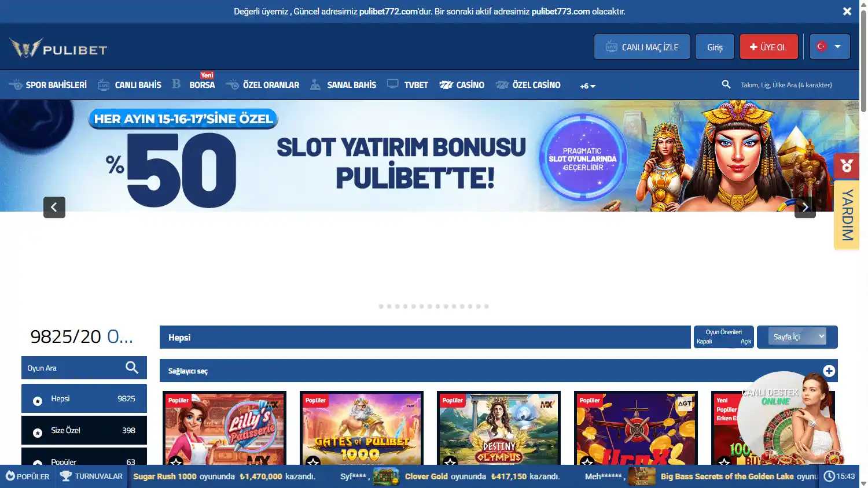Open Lilly's Patisserie game

(x=225, y=428)
